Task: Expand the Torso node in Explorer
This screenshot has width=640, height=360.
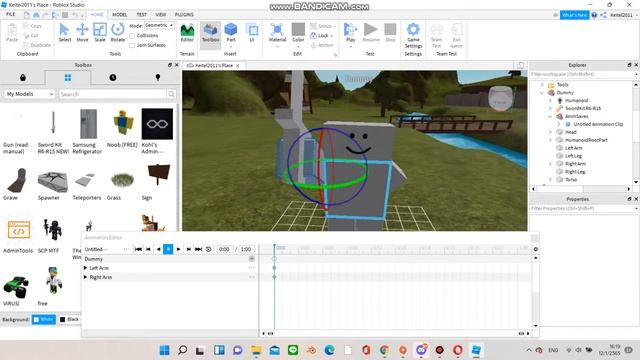Action: tap(550, 180)
